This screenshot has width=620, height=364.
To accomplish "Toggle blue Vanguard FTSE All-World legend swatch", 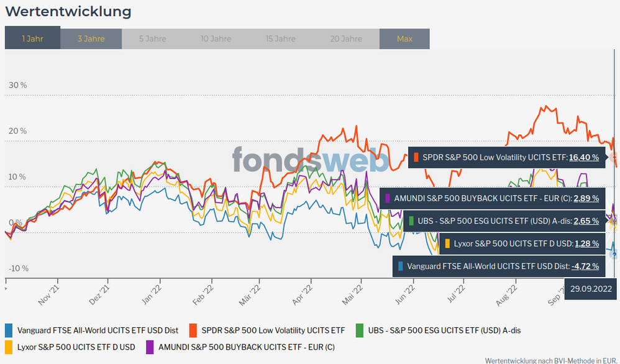I will (9, 330).
